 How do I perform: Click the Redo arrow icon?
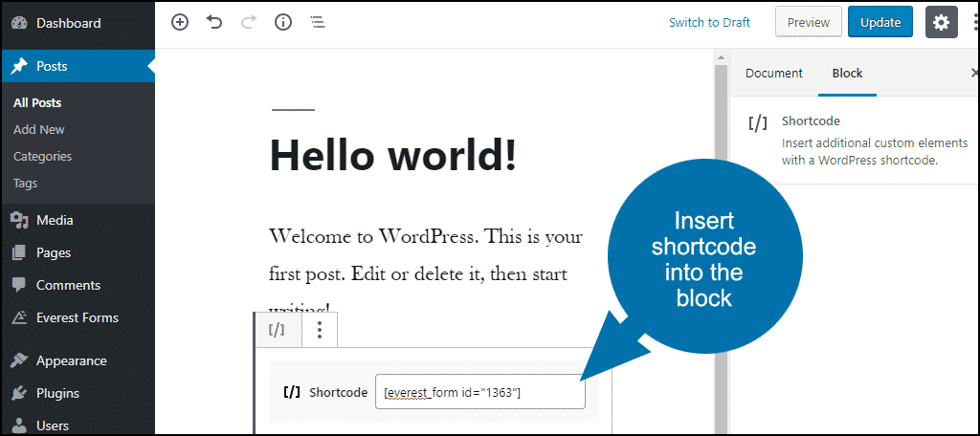pos(249,23)
